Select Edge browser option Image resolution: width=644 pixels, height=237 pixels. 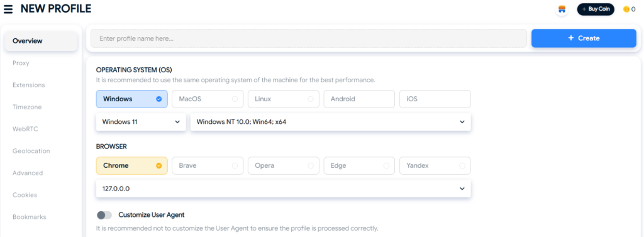(359, 166)
